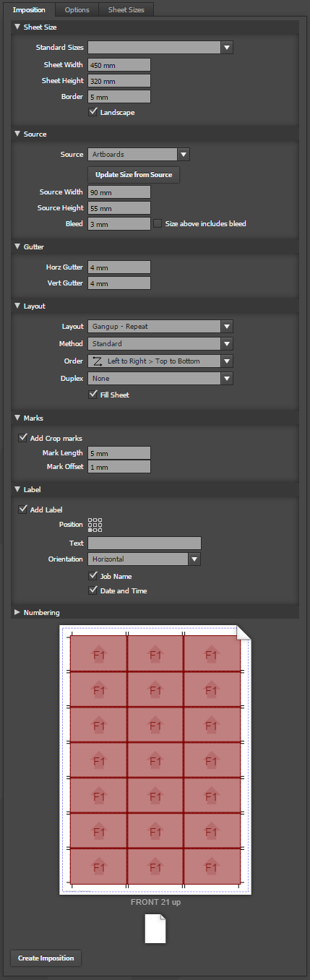This screenshot has height=980, width=310.
Task: Collapse the Label section triangle
Action: coord(17,490)
